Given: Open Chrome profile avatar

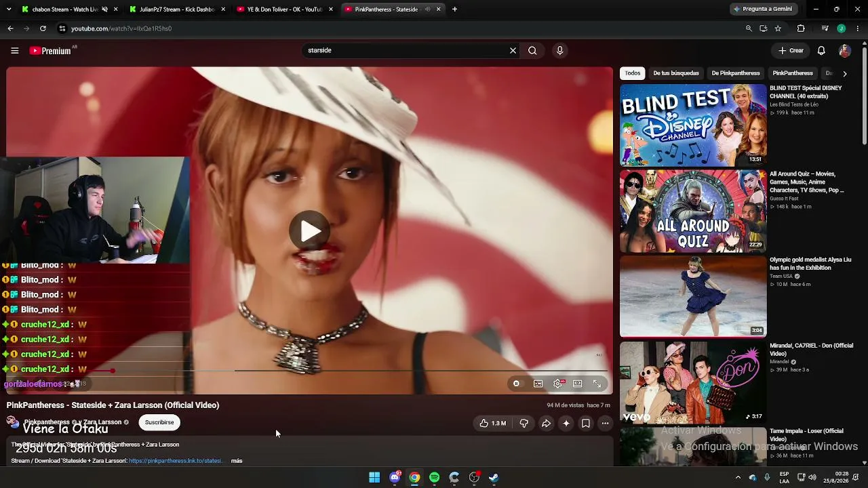Looking at the screenshot, I should (842, 28).
